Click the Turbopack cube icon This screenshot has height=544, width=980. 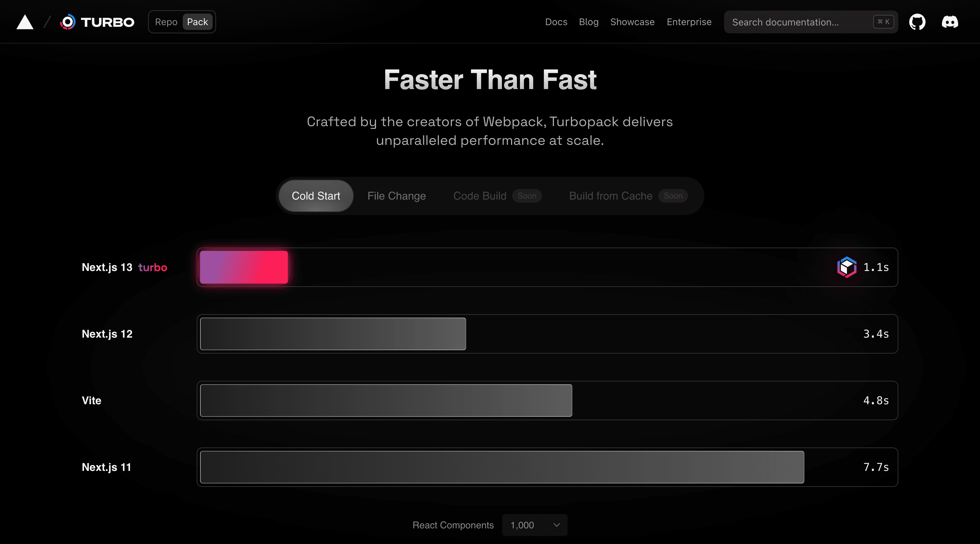pos(847,267)
